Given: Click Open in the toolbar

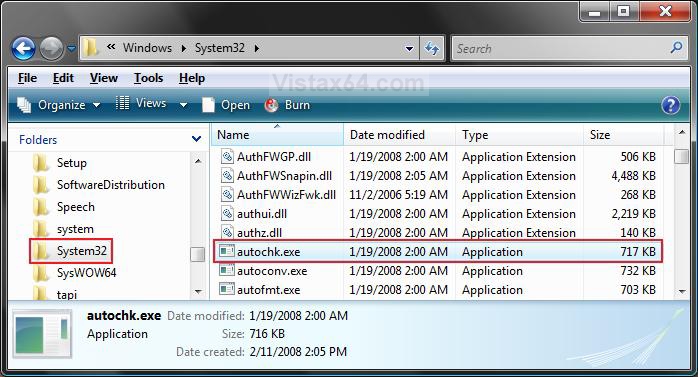Looking at the screenshot, I should click(226, 105).
